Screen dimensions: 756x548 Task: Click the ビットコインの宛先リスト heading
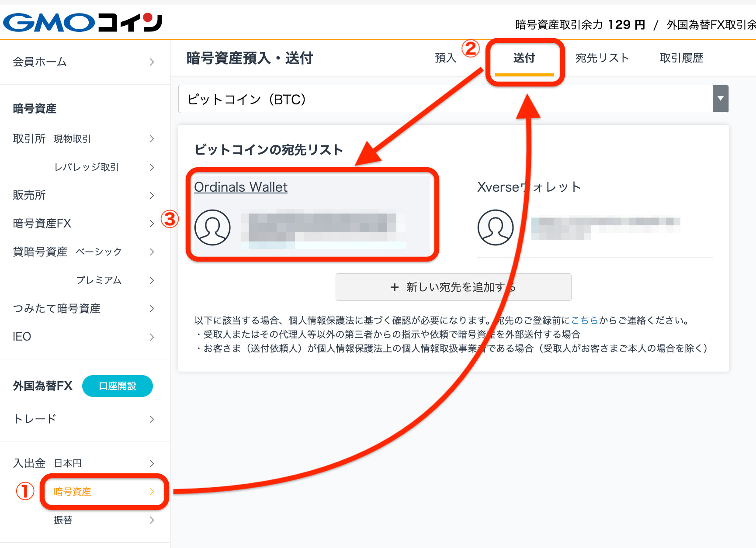[x=269, y=150]
